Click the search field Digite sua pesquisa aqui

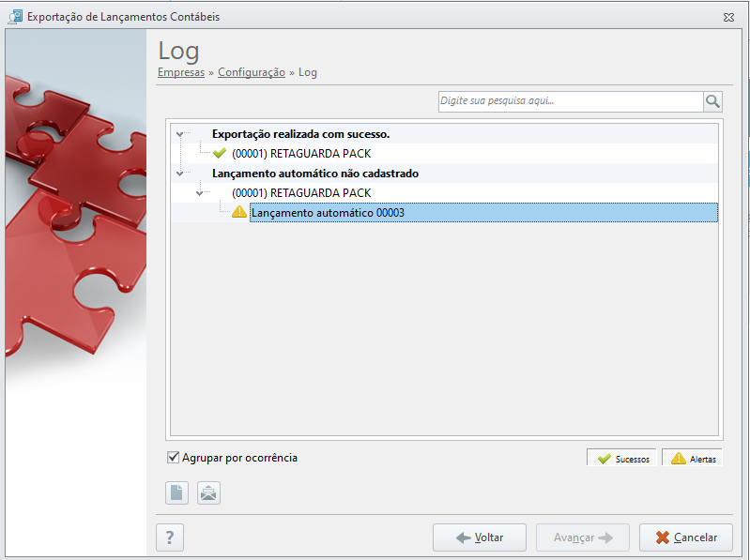coord(571,101)
